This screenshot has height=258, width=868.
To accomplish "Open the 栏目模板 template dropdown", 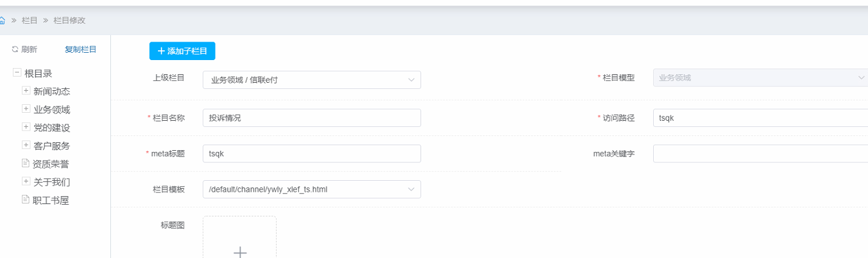I will [312, 189].
